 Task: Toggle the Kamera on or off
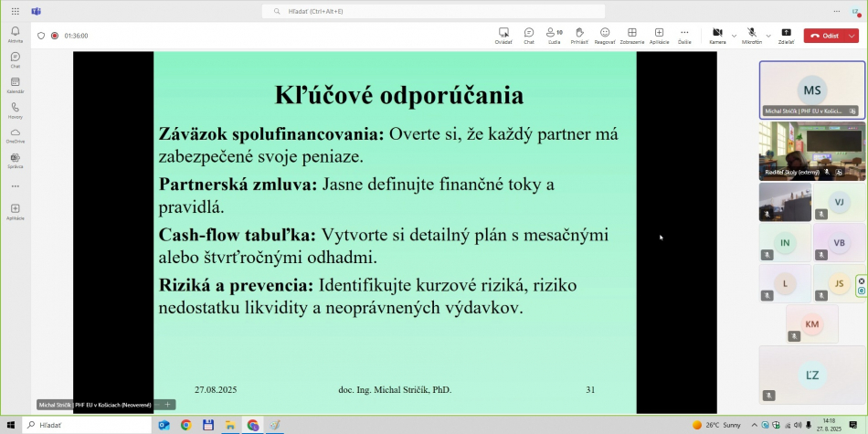[x=717, y=35]
